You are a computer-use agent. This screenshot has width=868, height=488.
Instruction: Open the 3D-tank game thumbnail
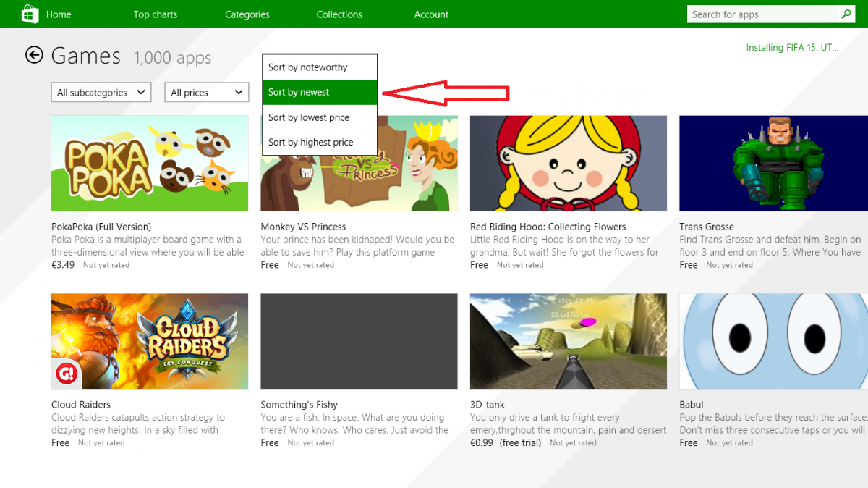point(569,341)
